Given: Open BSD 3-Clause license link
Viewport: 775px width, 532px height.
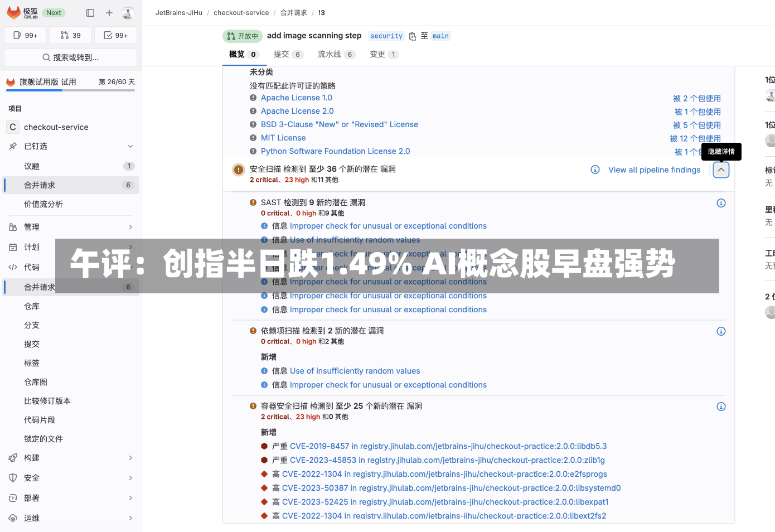Looking at the screenshot, I should click(x=340, y=124).
